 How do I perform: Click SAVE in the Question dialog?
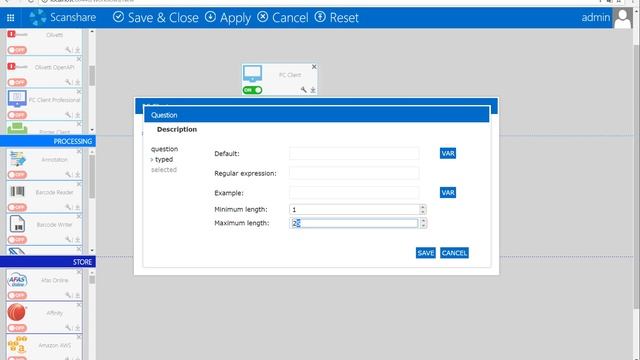point(426,253)
